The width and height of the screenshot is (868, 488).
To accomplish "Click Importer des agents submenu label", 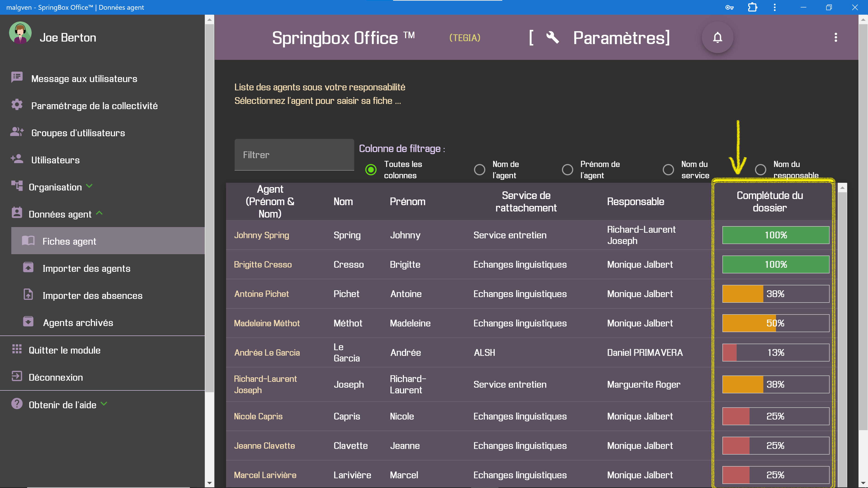I will (86, 268).
